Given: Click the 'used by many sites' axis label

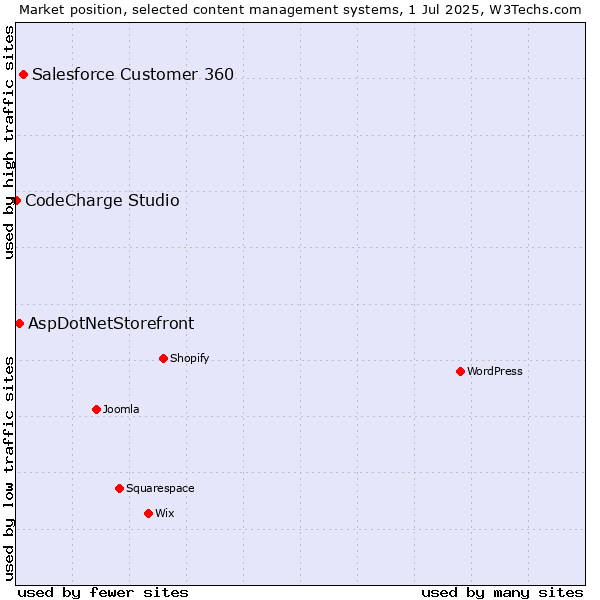Looking at the screenshot, I should pos(502,593).
